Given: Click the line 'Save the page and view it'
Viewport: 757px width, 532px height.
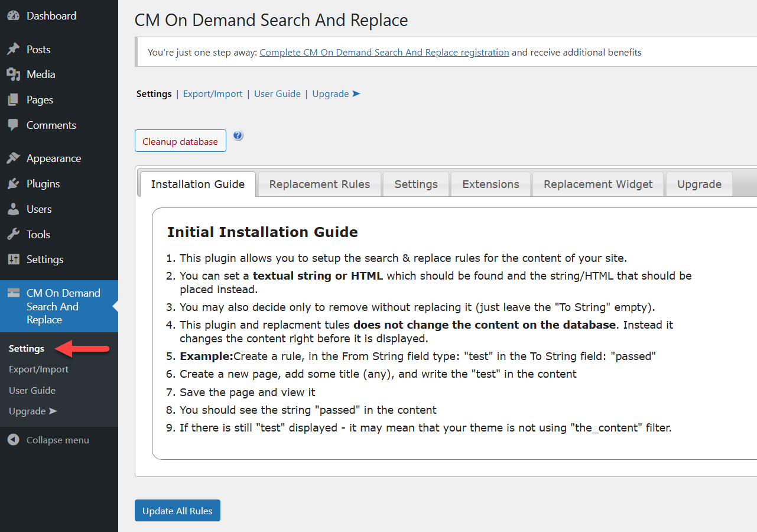Looking at the screenshot, I should [x=248, y=392].
